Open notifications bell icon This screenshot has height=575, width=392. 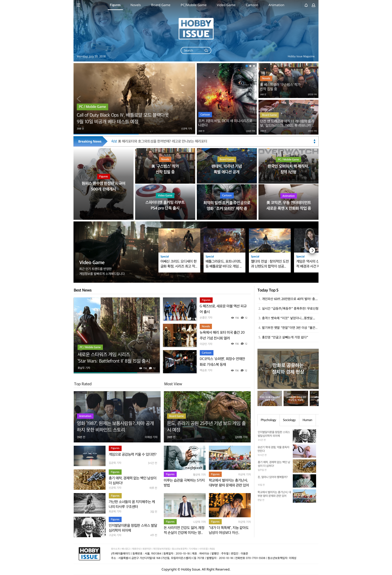(306, 5)
